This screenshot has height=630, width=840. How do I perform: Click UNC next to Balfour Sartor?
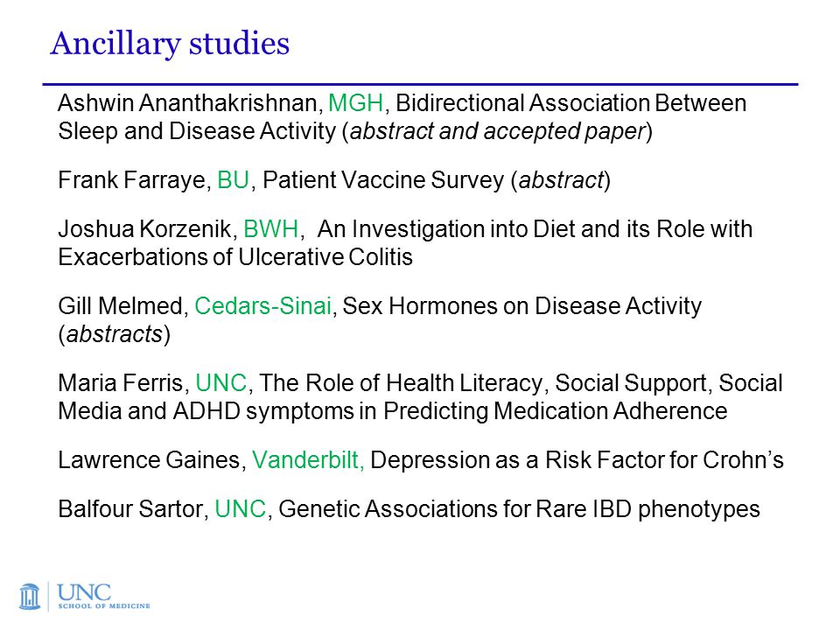(x=241, y=509)
